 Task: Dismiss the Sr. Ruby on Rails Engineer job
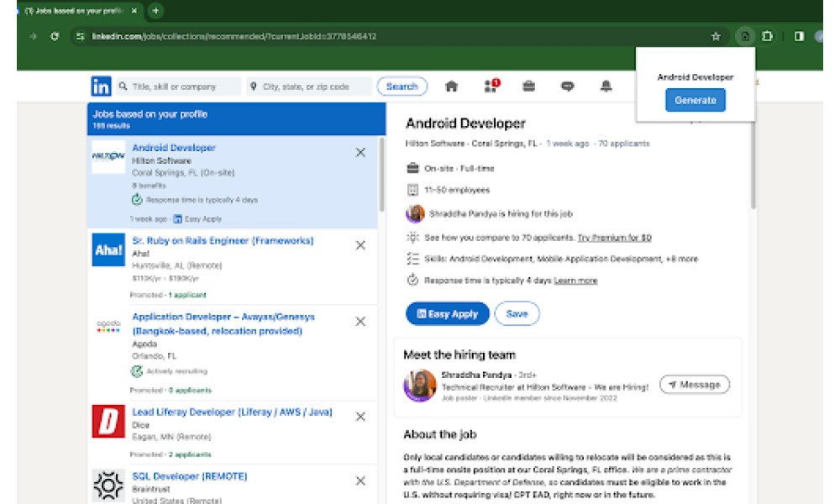pyautogui.click(x=360, y=245)
